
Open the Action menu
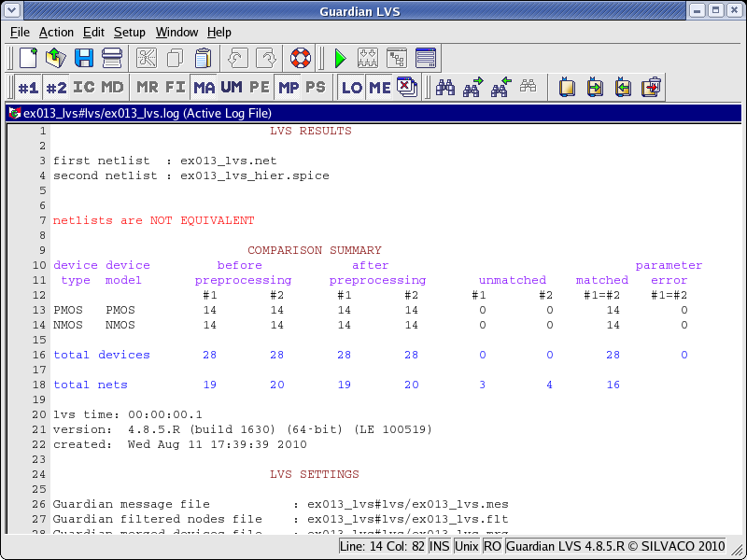(56, 32)
